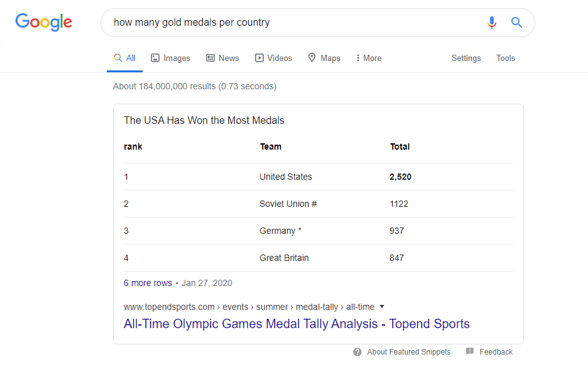
Task: Expand the table with 6 more rows
Action: point(148,283)
